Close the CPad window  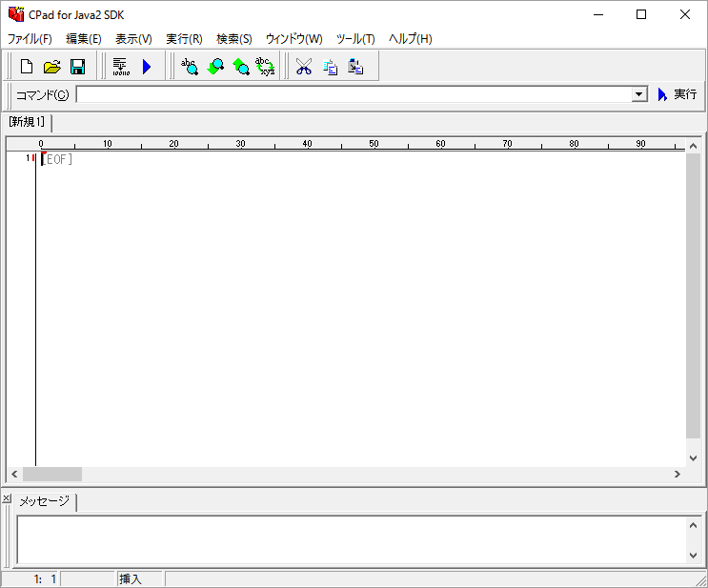tap(684, 14)
